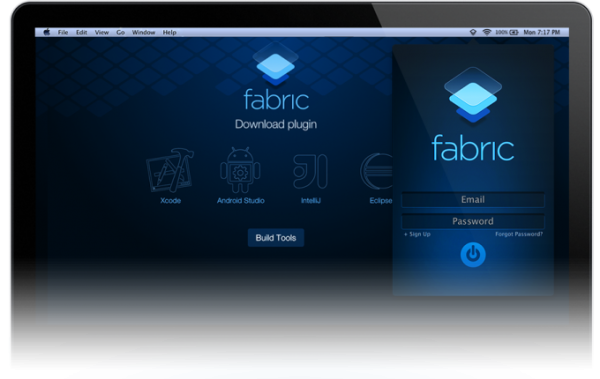Open the File menu

(63, 32)
